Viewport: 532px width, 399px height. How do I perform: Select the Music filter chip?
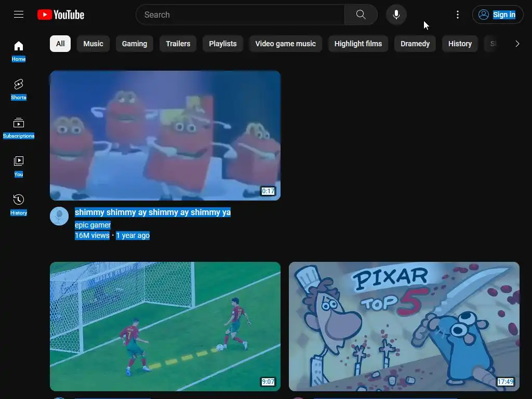click(94, 44)
